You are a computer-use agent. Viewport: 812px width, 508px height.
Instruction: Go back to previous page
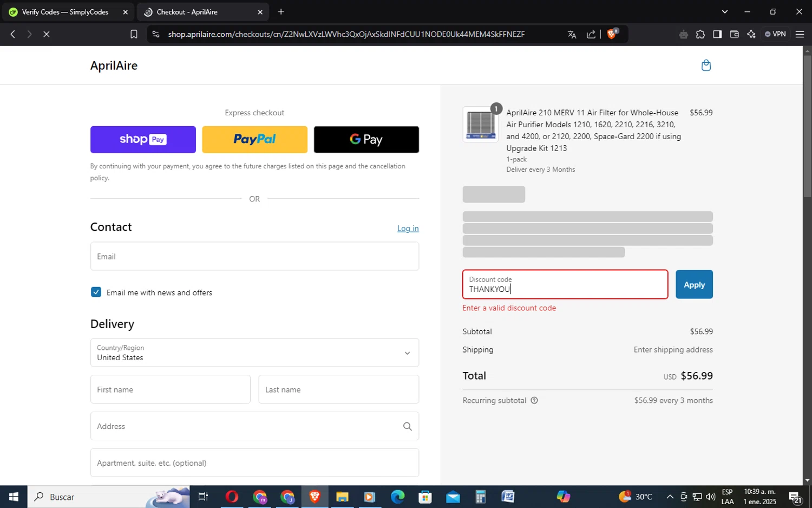tap(13, 34)
